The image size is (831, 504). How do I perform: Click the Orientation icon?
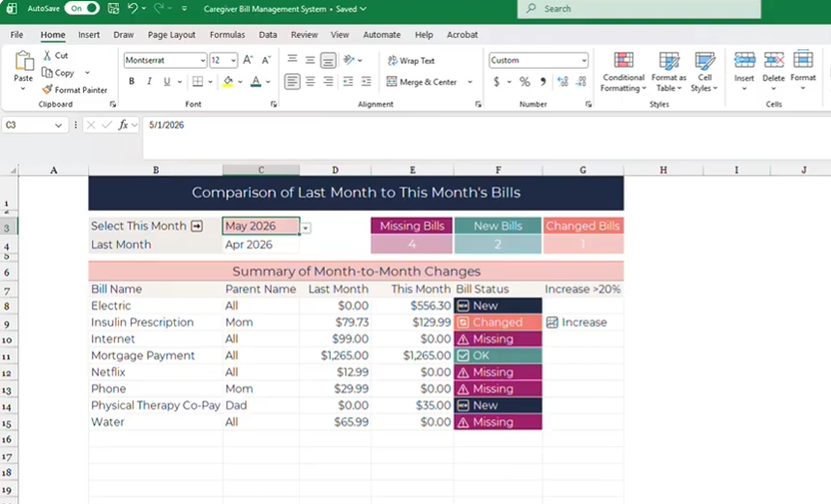(x=348, y=60)
